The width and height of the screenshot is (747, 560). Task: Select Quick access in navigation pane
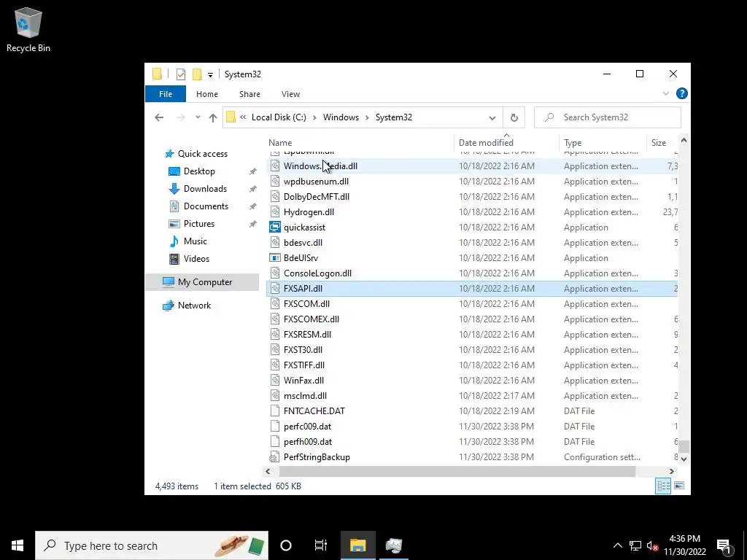coord(203,154)
